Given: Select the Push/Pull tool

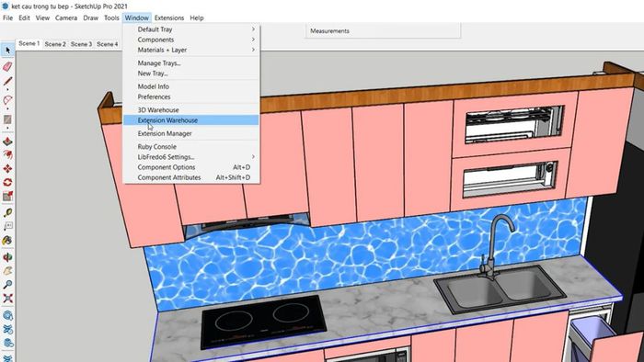Looking at the screenshot, I should (x=7, y=141).
